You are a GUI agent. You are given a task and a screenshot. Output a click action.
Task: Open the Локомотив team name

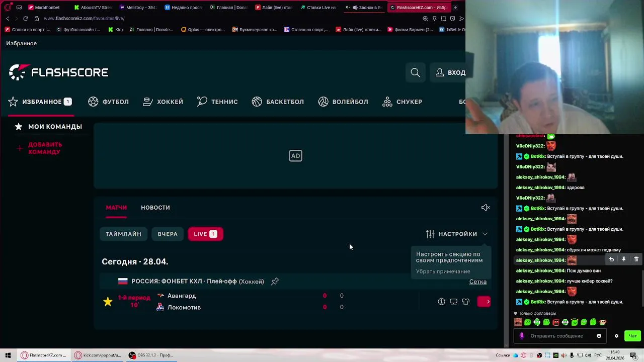tap(184, 307)
